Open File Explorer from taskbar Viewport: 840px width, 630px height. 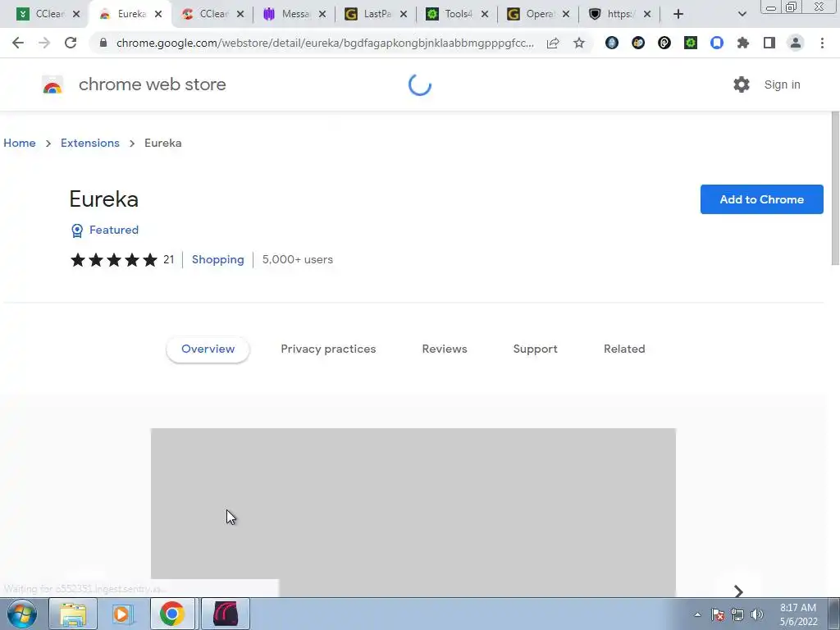[x=73, y=614]
